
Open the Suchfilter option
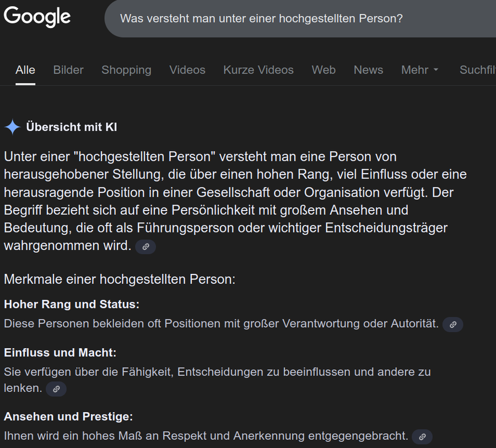click(478, 70)
